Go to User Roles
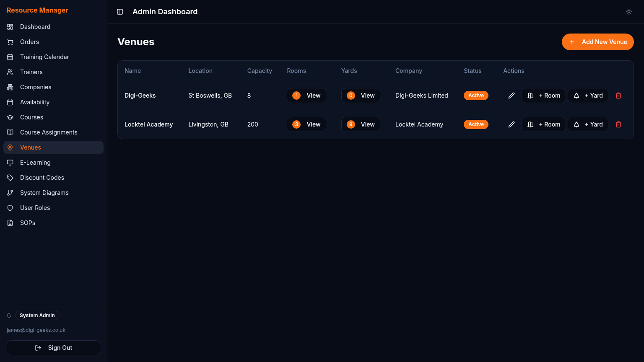 click(x=53, y=208)
